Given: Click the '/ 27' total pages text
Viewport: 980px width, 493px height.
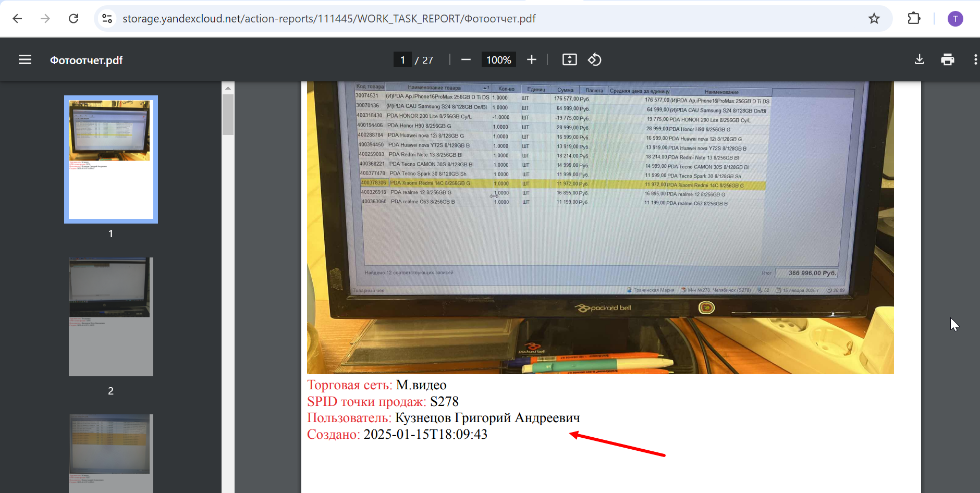Looking at the screenshot, I should pos(424,60).
